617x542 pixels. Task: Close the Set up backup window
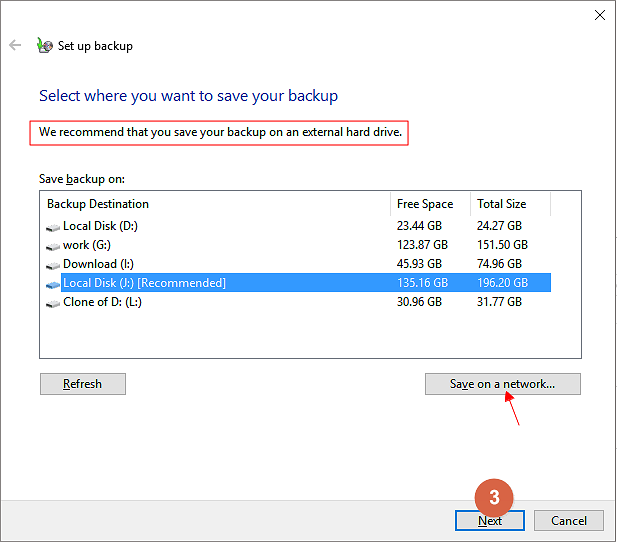599,15
